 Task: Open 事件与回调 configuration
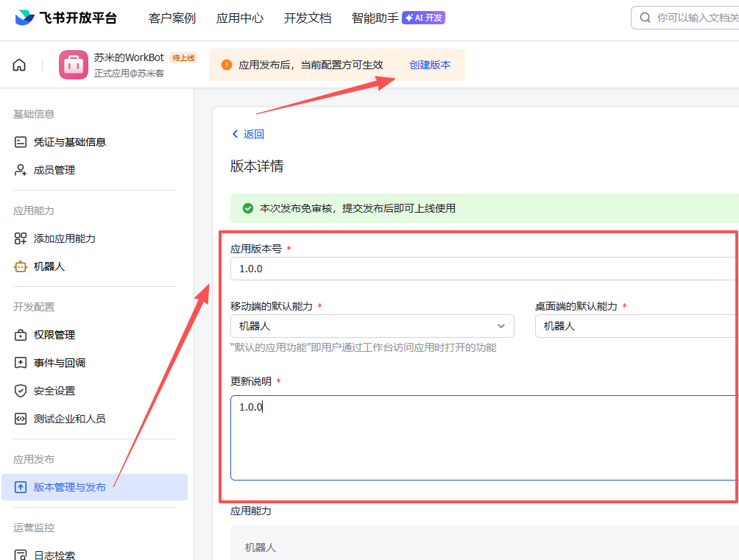tap(59, 363)
